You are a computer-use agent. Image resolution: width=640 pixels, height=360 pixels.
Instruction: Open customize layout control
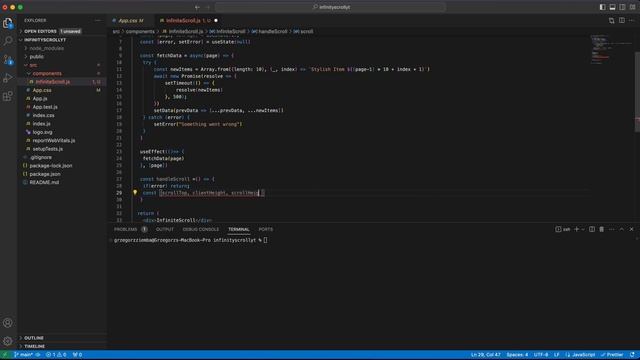pos(632,7)
